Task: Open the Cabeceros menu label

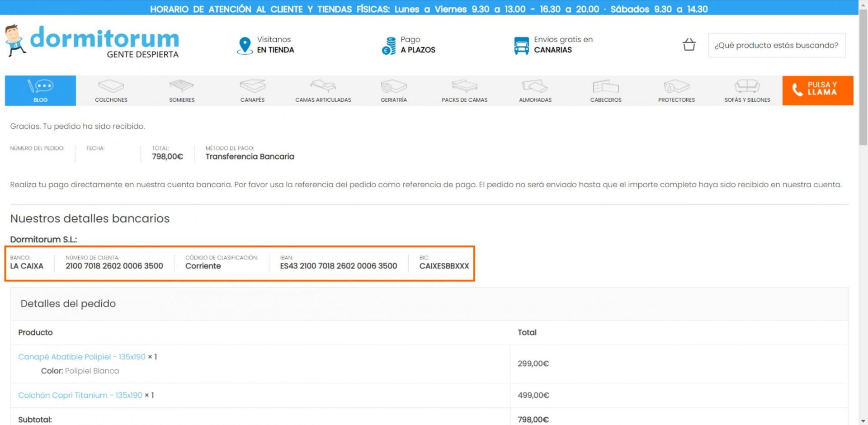Action: coord(606,100)
